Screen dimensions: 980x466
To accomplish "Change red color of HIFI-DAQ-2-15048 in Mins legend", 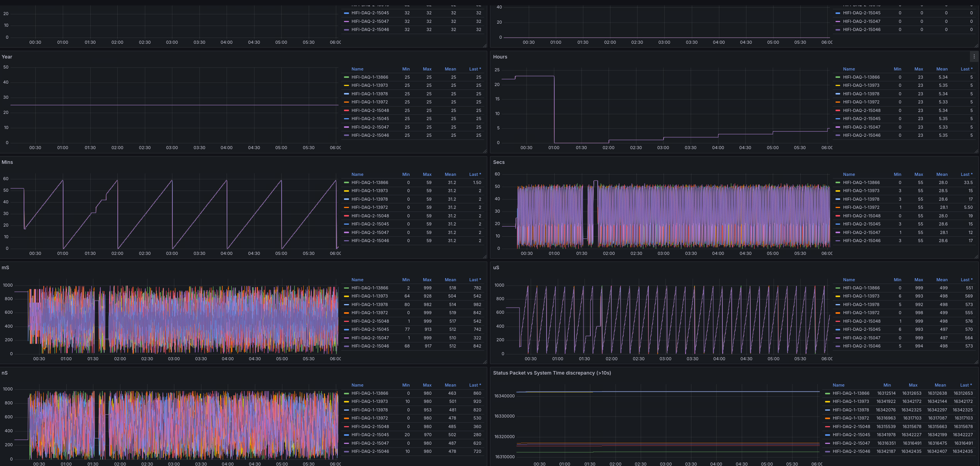I will tap(347, 216).
